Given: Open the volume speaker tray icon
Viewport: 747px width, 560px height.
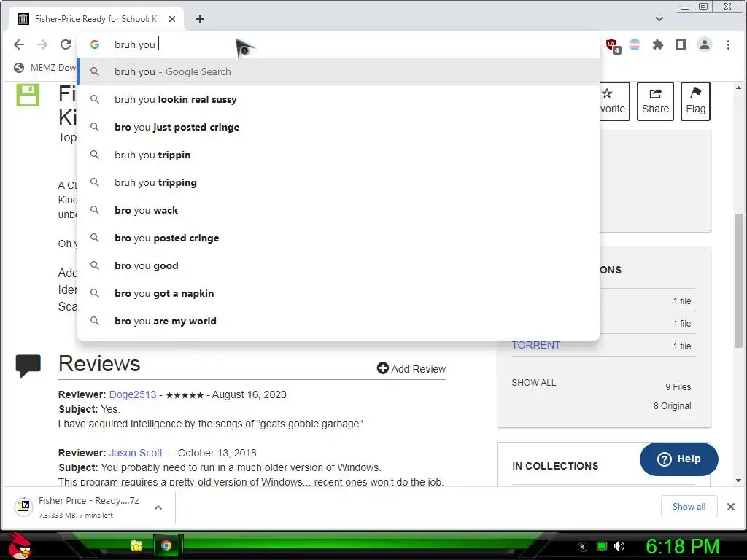Looking at the screenshot, I should pyautogui.click(x=619, y=546).
